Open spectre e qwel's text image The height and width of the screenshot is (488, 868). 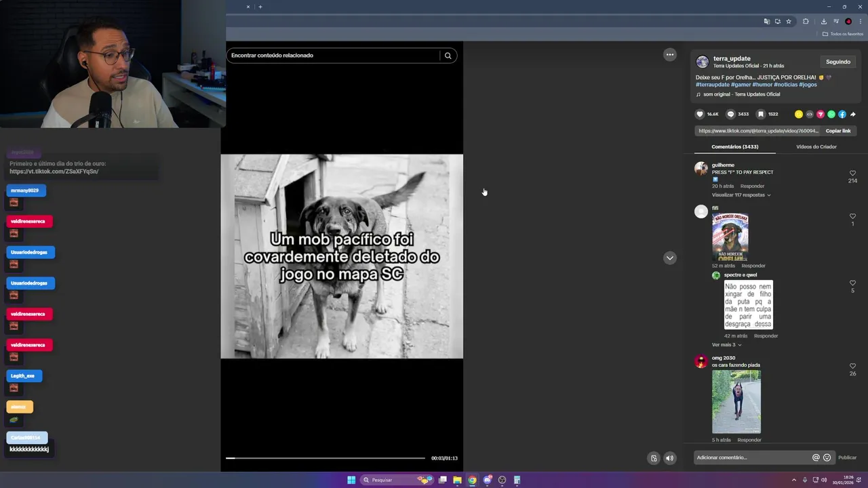point(749,305)
